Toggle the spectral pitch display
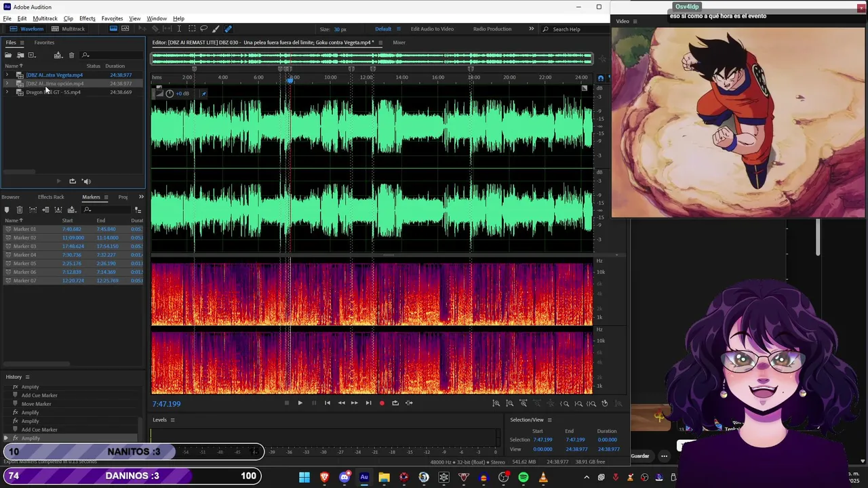This screenshot has height=488, width=868. 125,29
